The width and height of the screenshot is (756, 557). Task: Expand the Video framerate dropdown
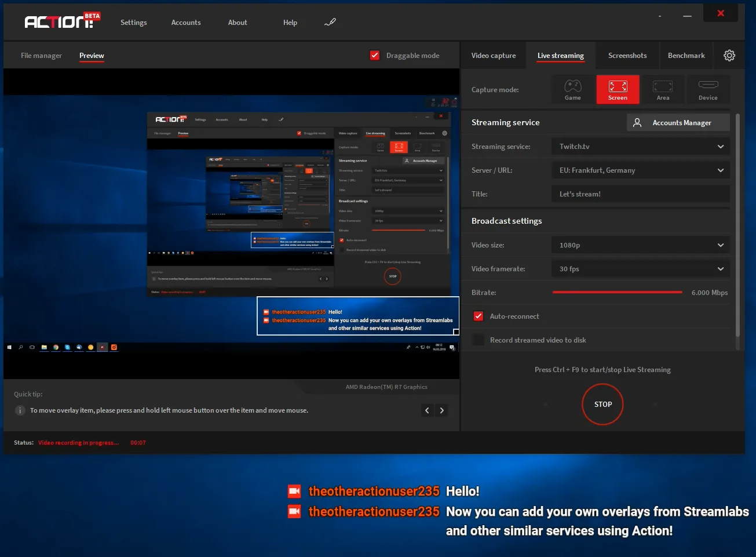641,269
